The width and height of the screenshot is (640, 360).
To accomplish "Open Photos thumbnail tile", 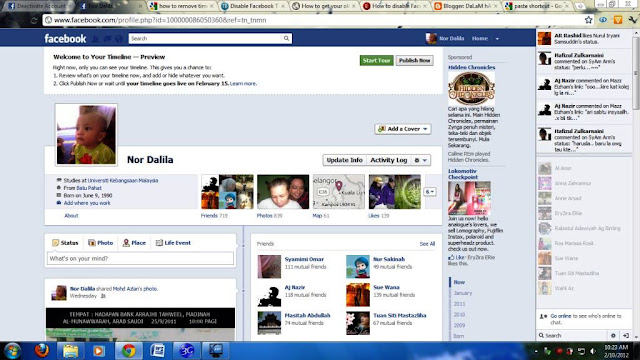I will pyautogui.click(x=283, y=192).
